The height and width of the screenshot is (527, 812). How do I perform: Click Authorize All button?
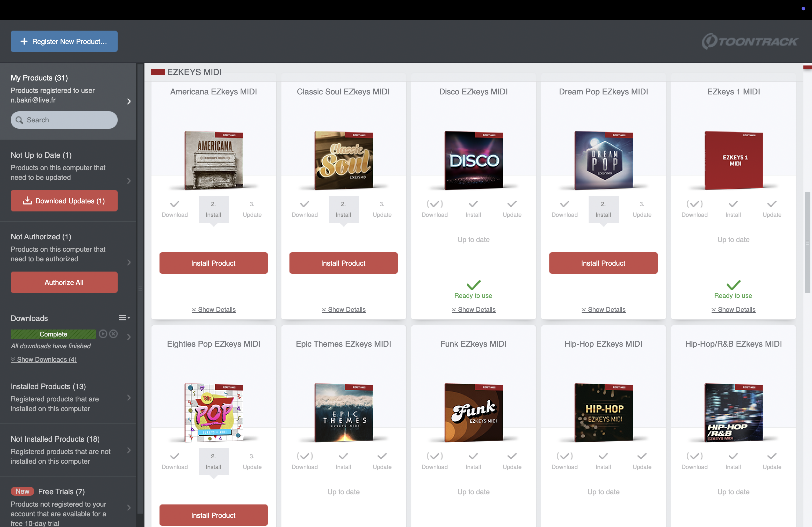point(64,282)
